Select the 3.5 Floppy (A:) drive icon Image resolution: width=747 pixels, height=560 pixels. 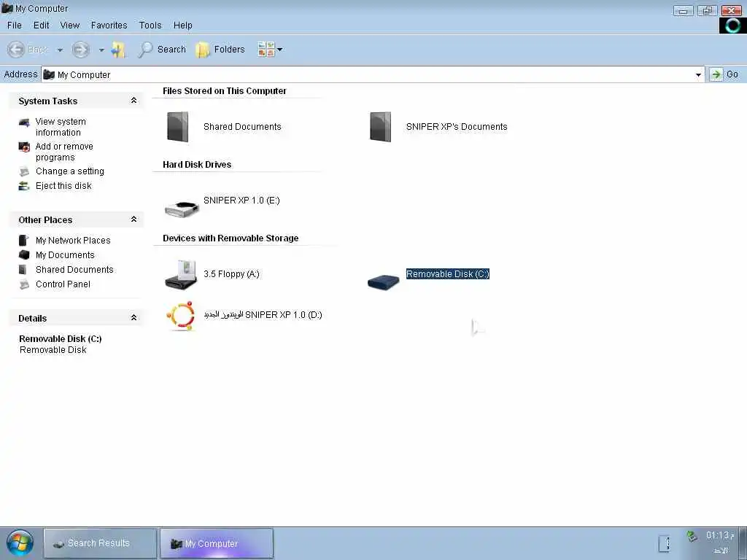(181, 275)
